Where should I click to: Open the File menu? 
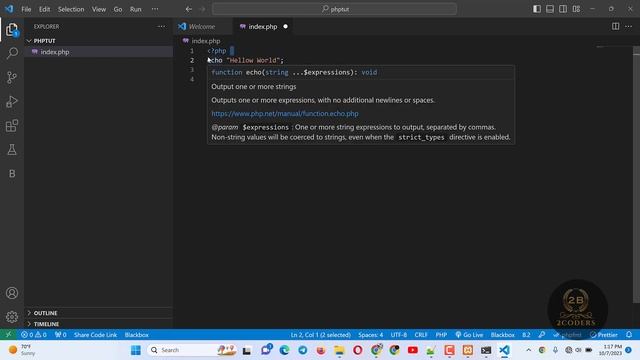pyautogui.click(x=26, y=9)
